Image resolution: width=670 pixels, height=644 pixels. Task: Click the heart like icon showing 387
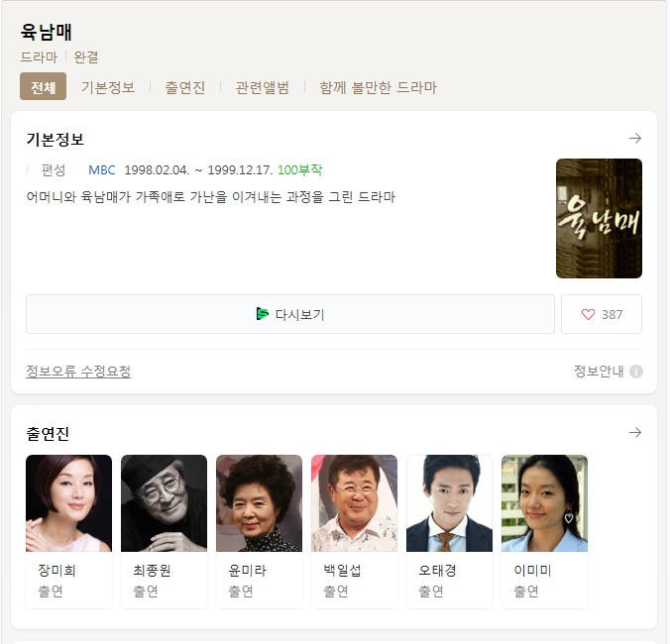tap(588, 315)
